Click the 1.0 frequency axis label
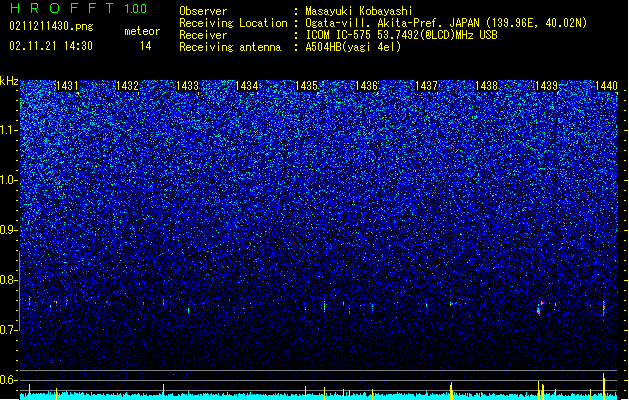 click(9, 180)
